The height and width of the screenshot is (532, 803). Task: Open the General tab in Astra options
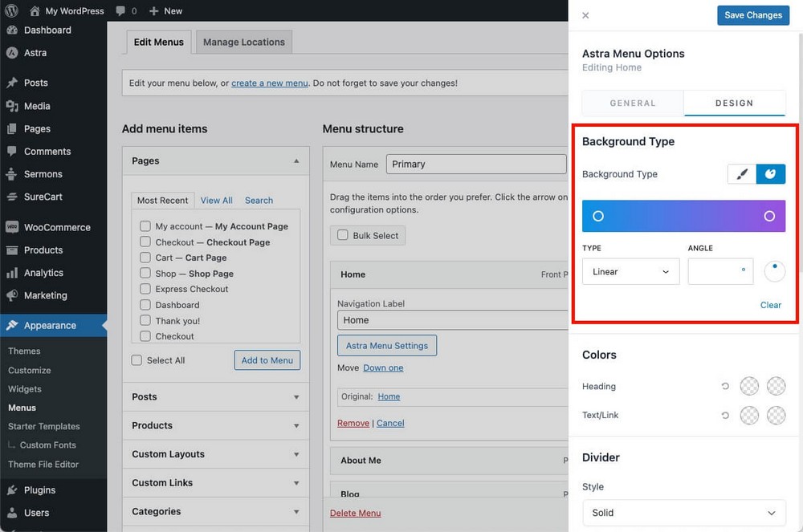[x=633, y=104]
